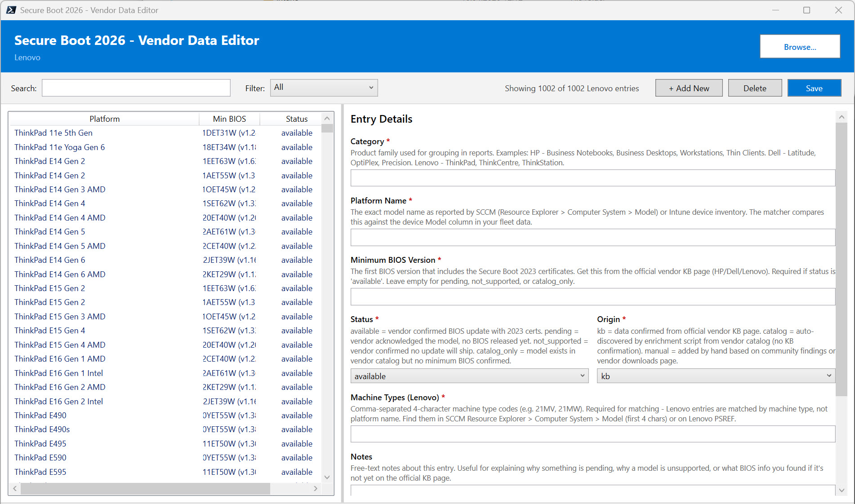
Task: Click the Platform column header
Action: click(x=104, y=119)
